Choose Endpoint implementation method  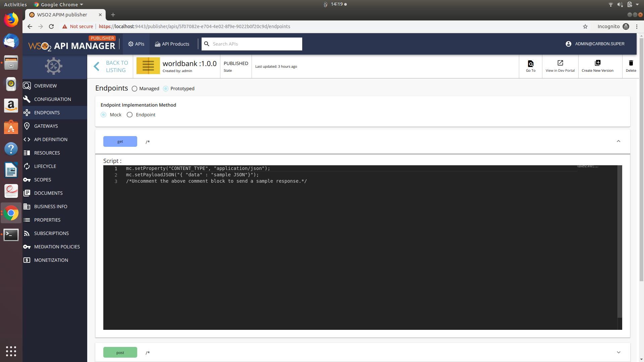click(129, 115)
